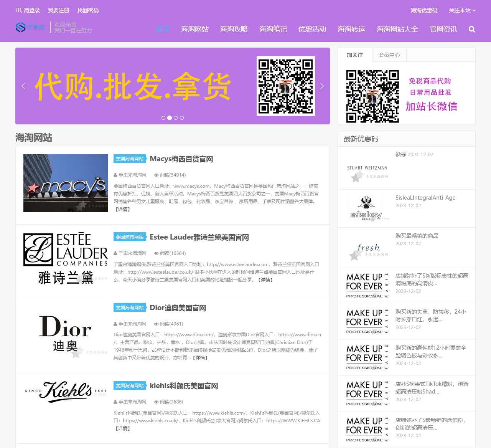This screenshot has width=491, height=448.
Task: Open the Kiehl's logo thumbnail
Action: [66, 391]
